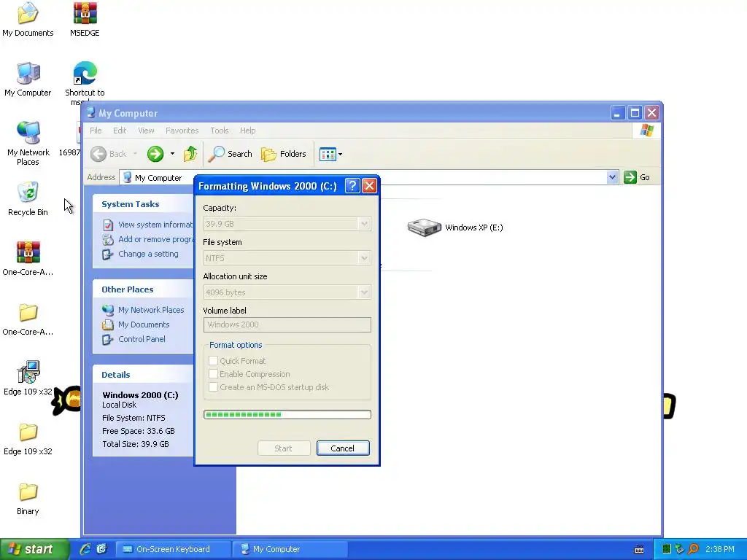Switch to On-Screen Keyboard taskbar button
This screenshot has width=747, height=560.
tap(173, 549)
